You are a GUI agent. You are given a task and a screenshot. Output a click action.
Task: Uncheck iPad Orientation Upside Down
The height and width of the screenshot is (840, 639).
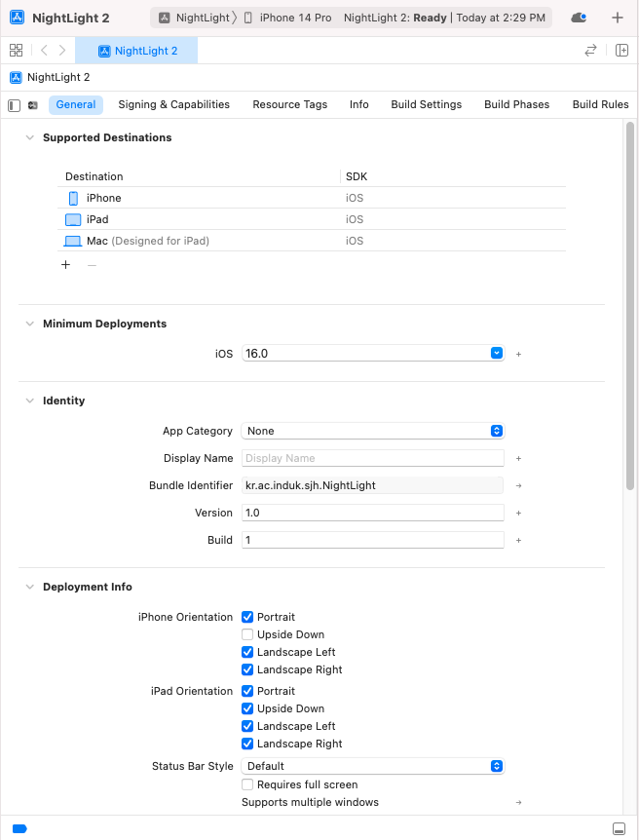click(x=247, y=708)
